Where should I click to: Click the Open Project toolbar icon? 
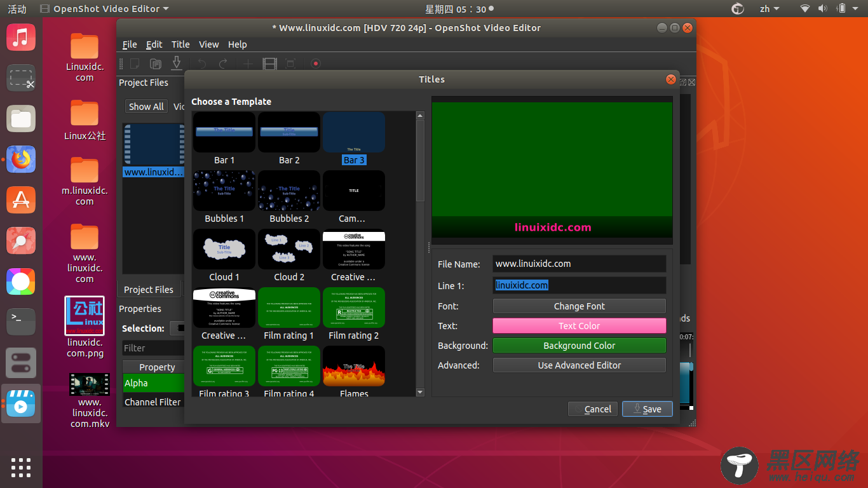(156, 64)
